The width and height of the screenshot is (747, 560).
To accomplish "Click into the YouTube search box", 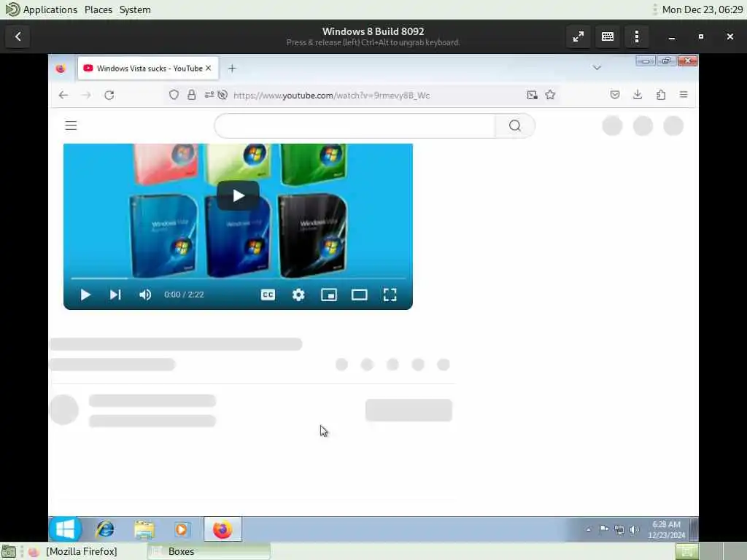I will (355, 125).
